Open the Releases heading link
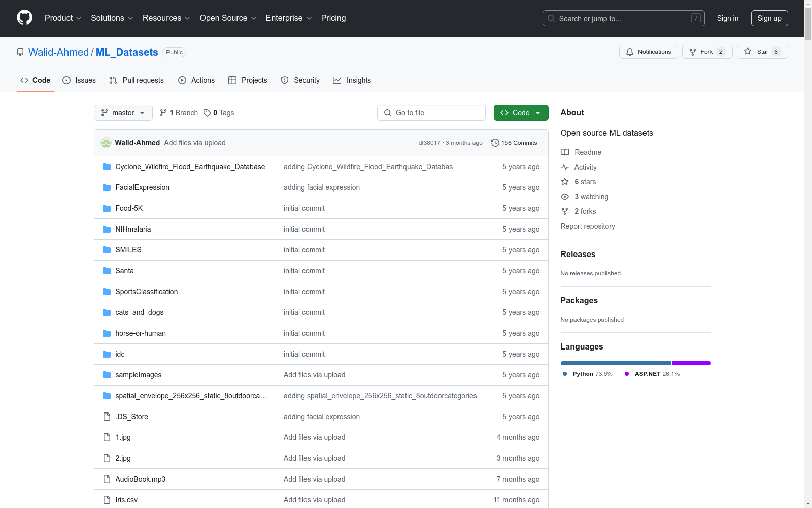Viewport: 812px width, 508px height. click(x=578, y=254)
